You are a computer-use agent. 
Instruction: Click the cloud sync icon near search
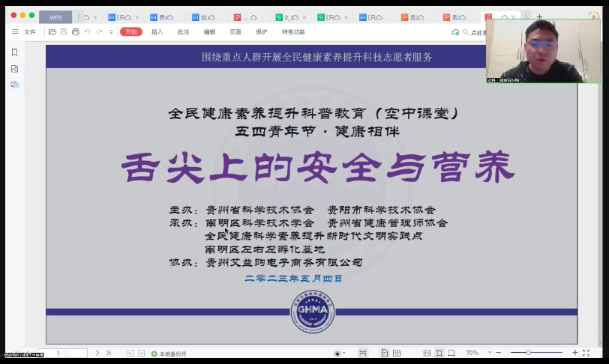pyautogui.click(x=455, y=32)
